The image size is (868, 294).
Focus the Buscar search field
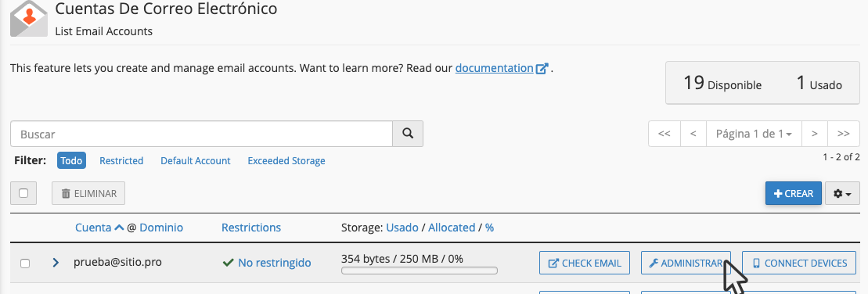pyautogui.click(x=201, y=134)
